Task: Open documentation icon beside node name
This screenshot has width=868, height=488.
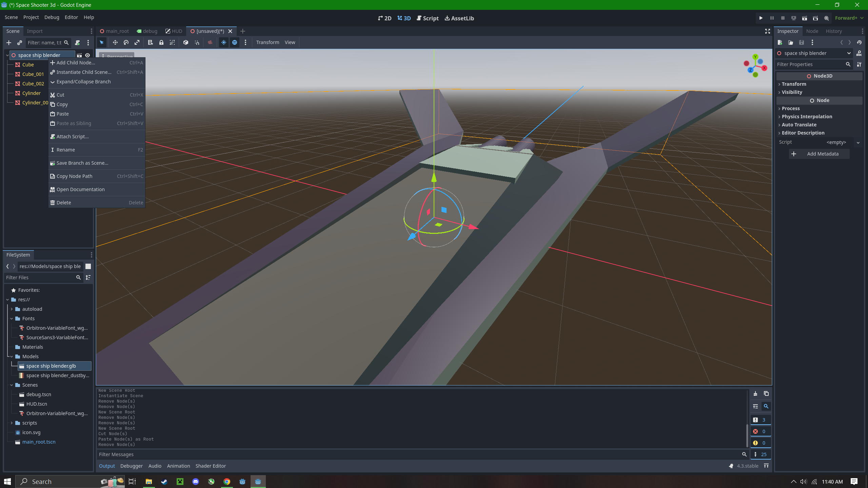Action: [x=859, y=53]
